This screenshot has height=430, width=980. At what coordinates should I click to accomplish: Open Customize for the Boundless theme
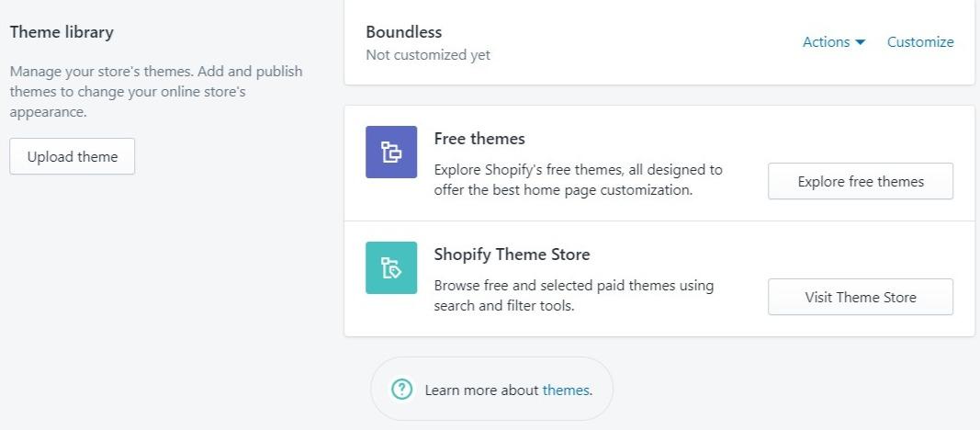pyautogui.click(x=920, y=42)
